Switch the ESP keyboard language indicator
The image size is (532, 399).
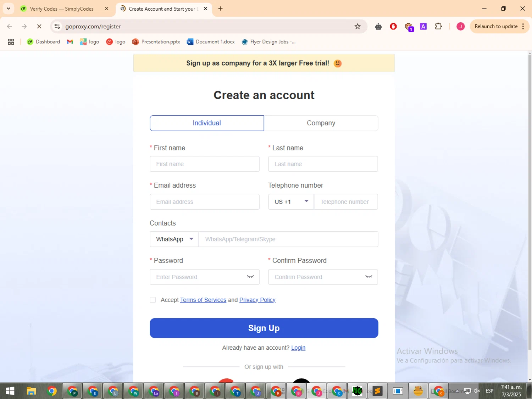point(489,391)
